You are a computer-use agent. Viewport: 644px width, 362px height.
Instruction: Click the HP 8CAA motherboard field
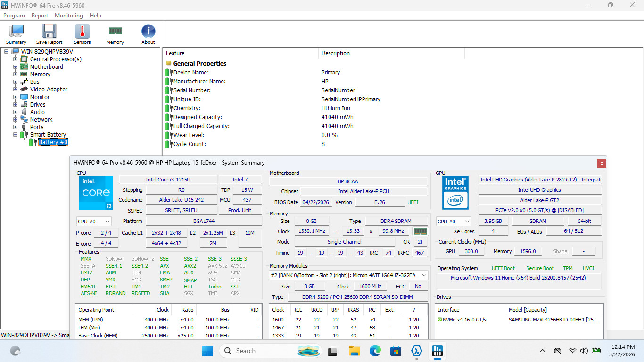click(348, 181)
